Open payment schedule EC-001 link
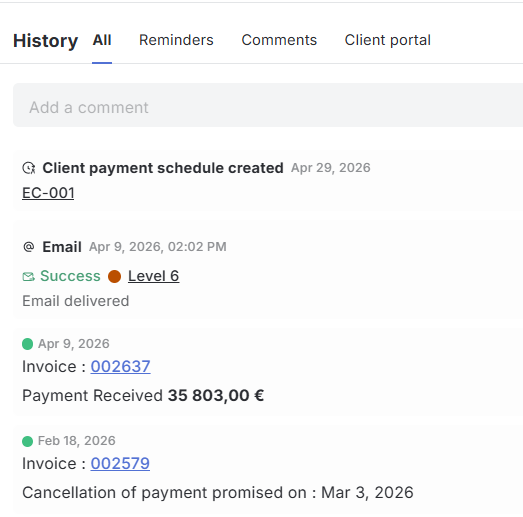This screenshot has height=517, width=523. click(x=48, y=193)
